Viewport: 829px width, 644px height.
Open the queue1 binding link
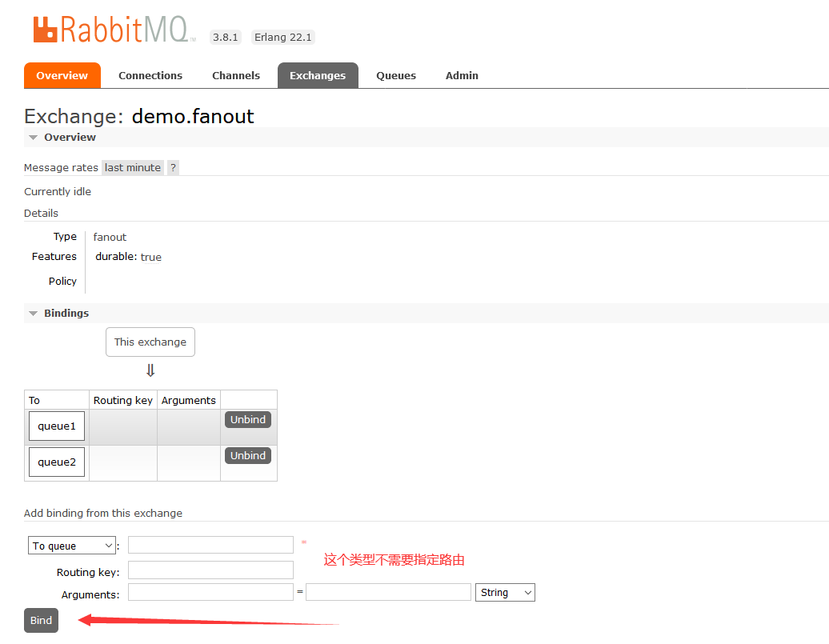click(57, 426)
